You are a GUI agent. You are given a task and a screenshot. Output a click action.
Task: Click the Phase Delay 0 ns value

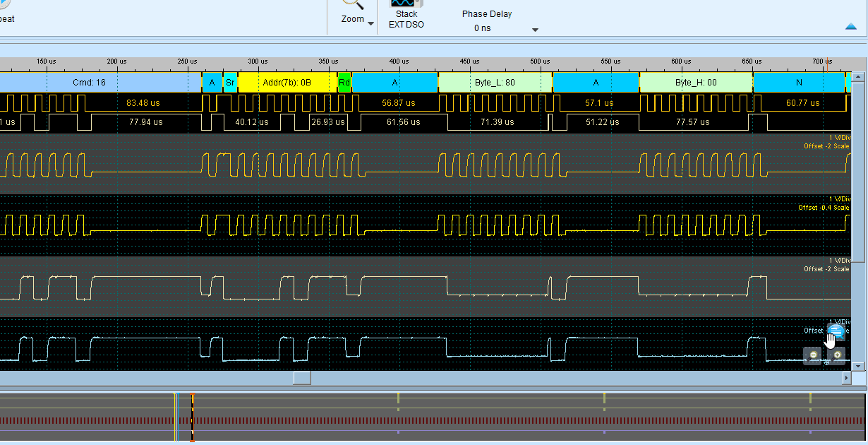pos(483,28)
